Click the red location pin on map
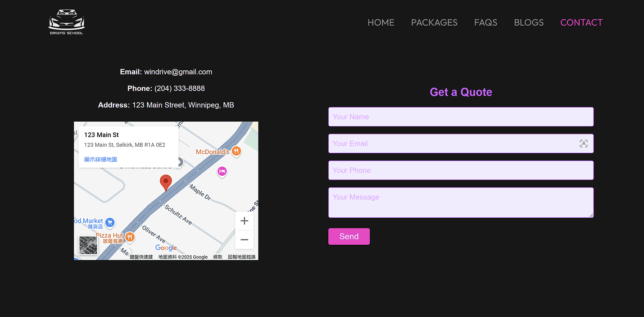This screenshot has width=644, height=317. pos(166,183)
